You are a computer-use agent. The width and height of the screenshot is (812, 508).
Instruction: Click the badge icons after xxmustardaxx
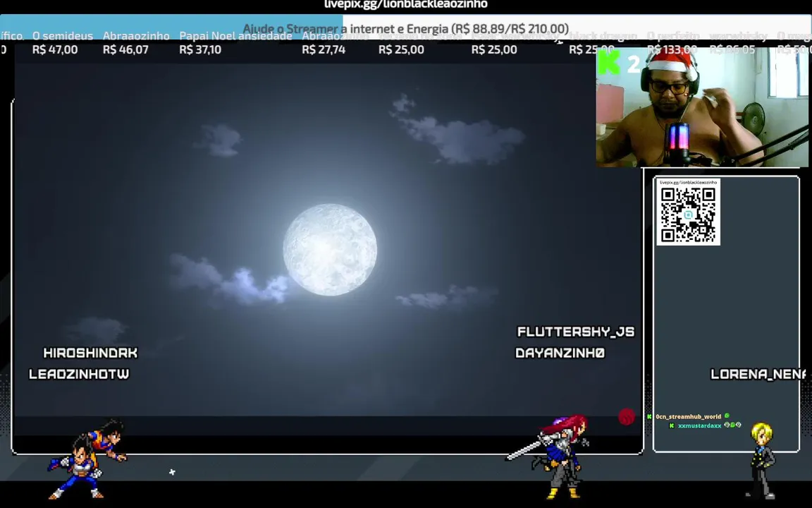click(x=733, y=425)
